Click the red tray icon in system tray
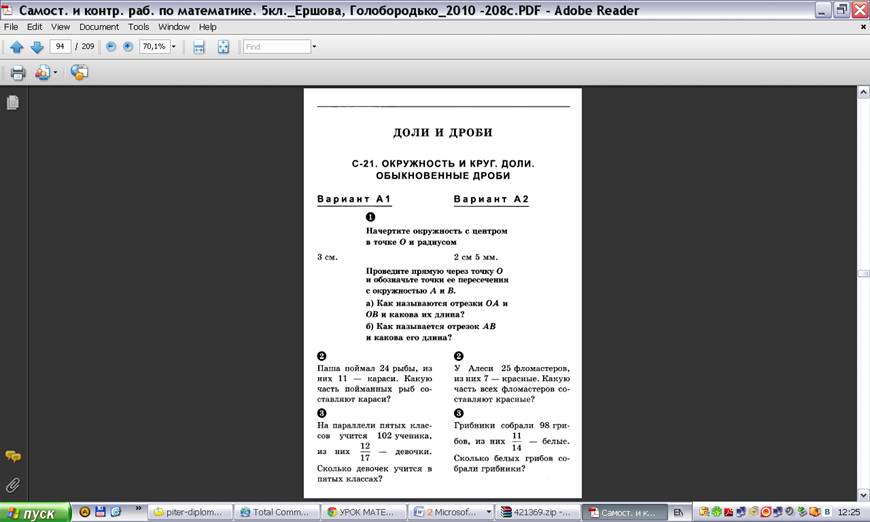Viewport: 870px width, 522px height. pos(765,512)
